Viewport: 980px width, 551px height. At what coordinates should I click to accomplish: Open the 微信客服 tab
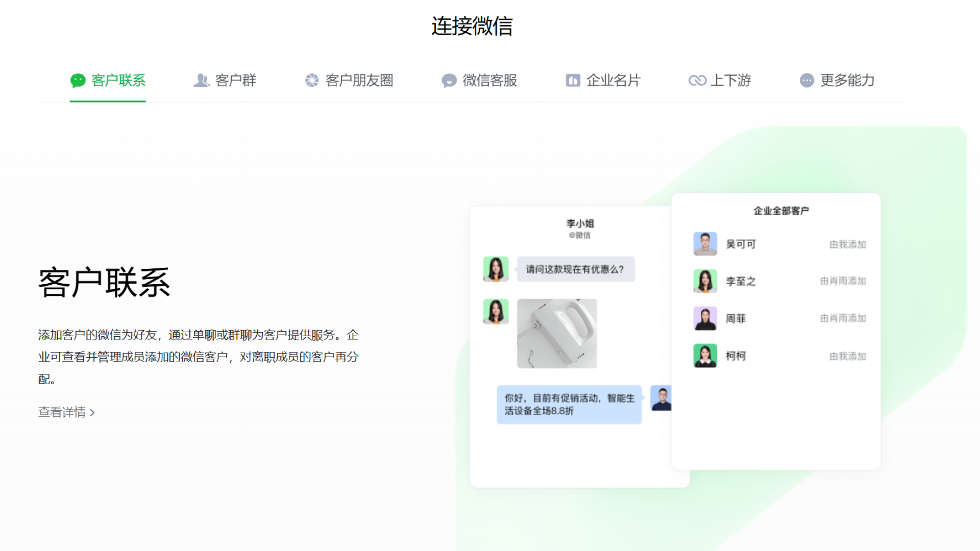(489, 80)
